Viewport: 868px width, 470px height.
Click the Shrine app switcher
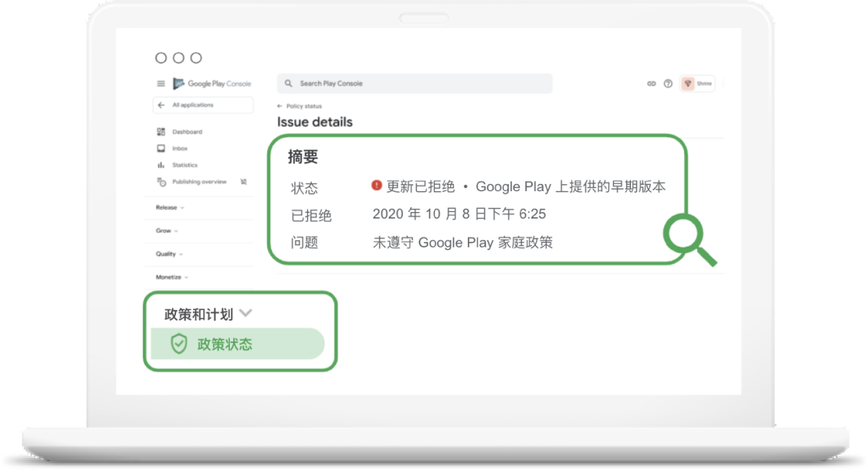tap(697, 84)
